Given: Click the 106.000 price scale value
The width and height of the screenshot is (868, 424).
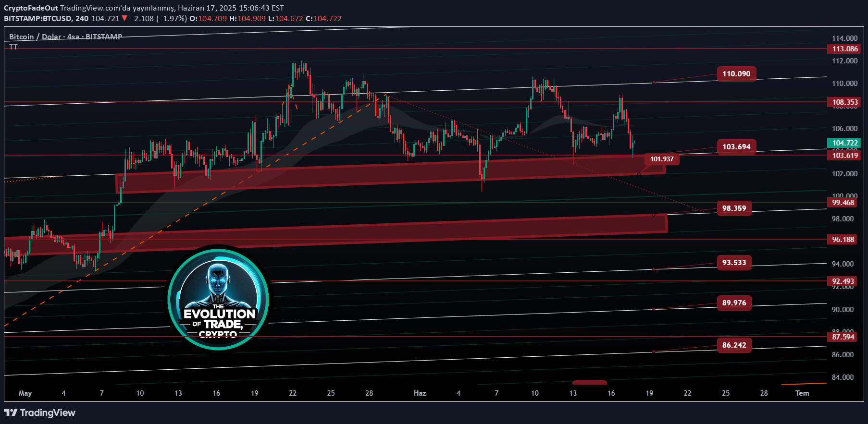Looking at the screenshot, I should tap(844, 129).
